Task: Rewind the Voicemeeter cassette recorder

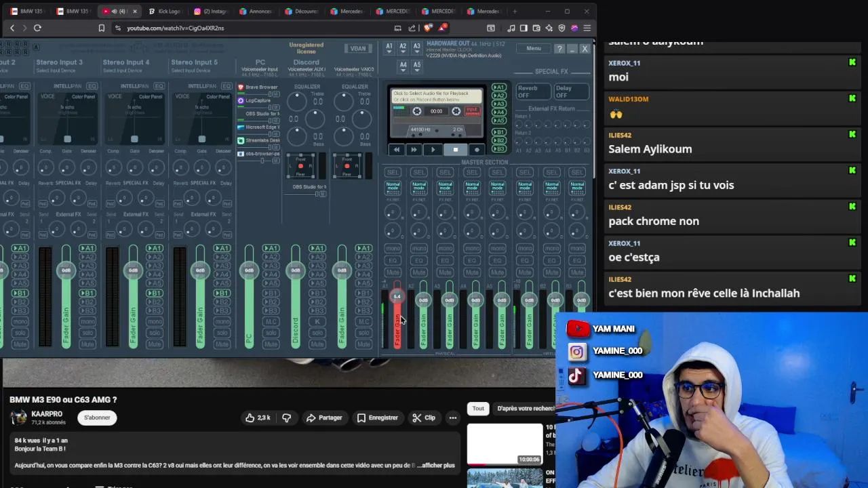Action: coord(397,150)
